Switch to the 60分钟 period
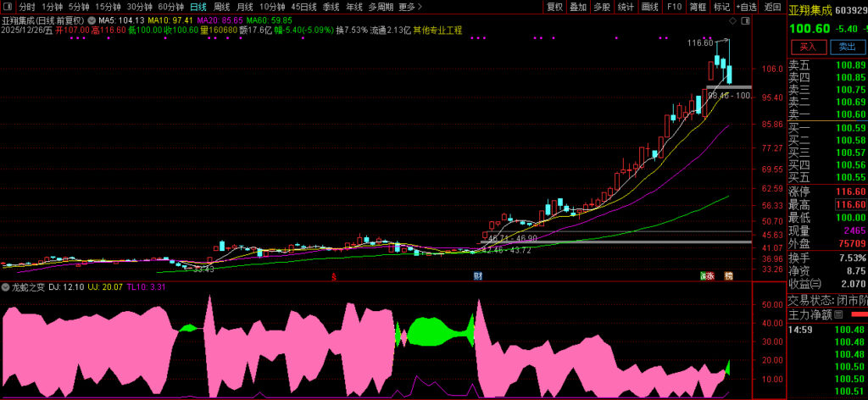The width and height of the screenshot is (868, 400). point(170,7)
